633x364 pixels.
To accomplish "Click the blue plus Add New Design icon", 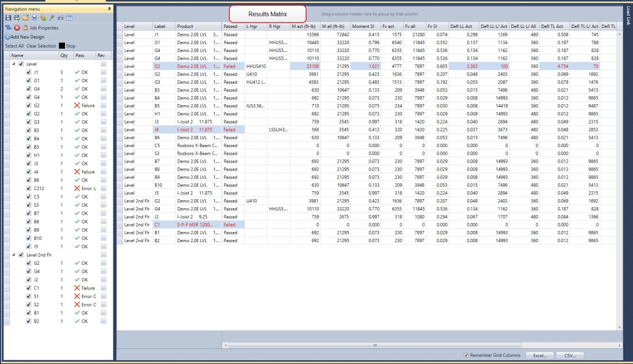I will pos(8,37).
